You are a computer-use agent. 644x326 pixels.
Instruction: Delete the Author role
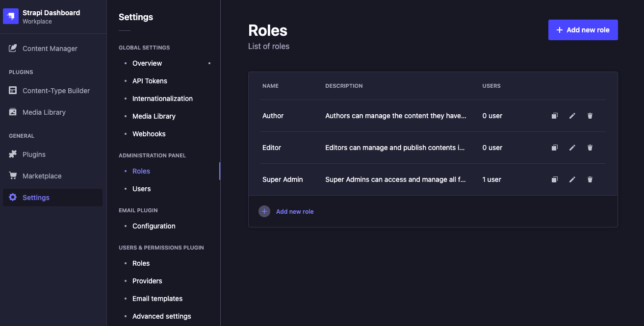coord(590,116)
